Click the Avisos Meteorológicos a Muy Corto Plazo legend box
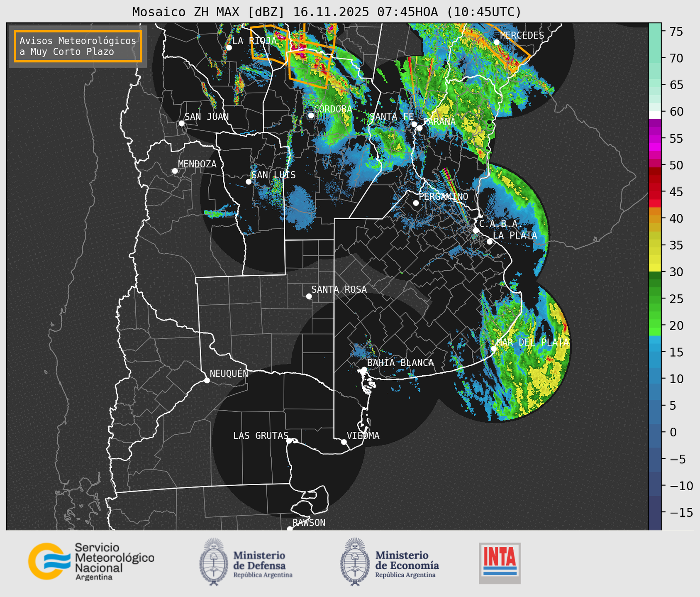Image resolution: width=700 pixels, height=597 pixels. (x=78, y=46)
